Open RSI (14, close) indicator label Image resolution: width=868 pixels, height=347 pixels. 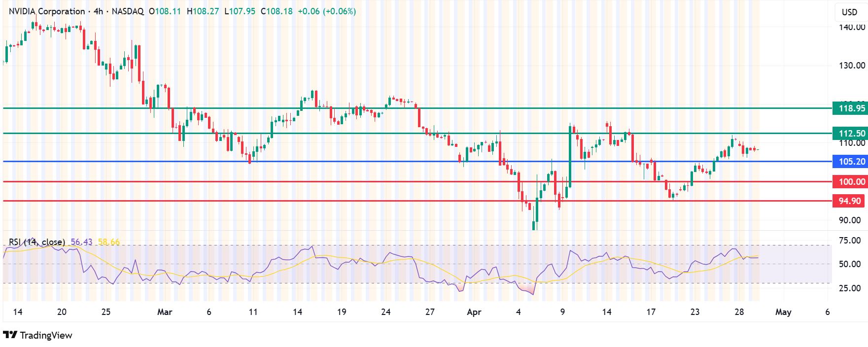coord(37,242)
